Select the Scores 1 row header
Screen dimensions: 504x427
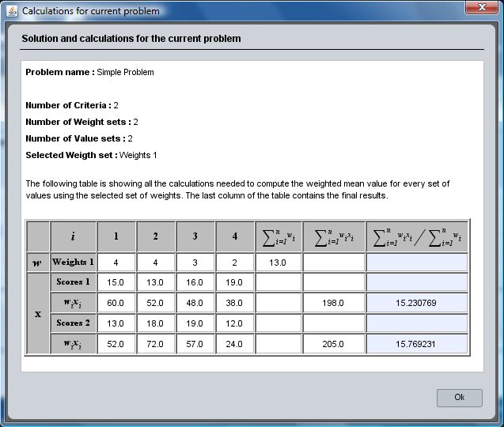pyautogui.click(x=73, y=282)
